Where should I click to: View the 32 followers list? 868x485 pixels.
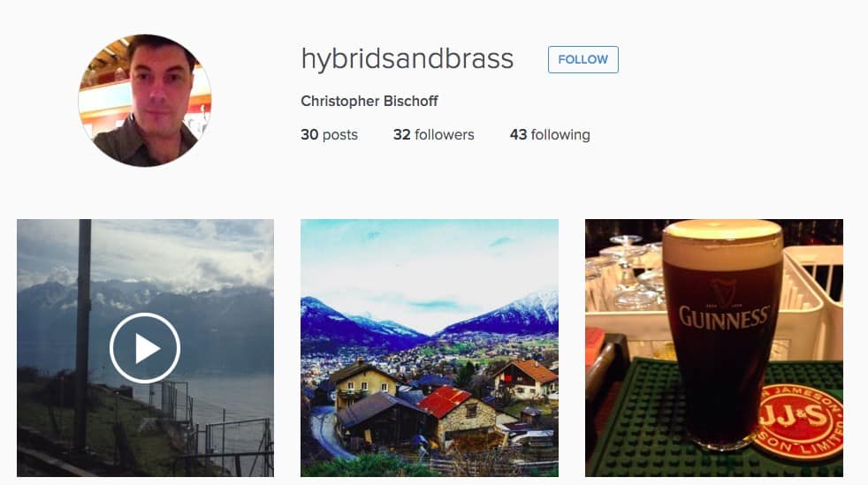[433, 134]
